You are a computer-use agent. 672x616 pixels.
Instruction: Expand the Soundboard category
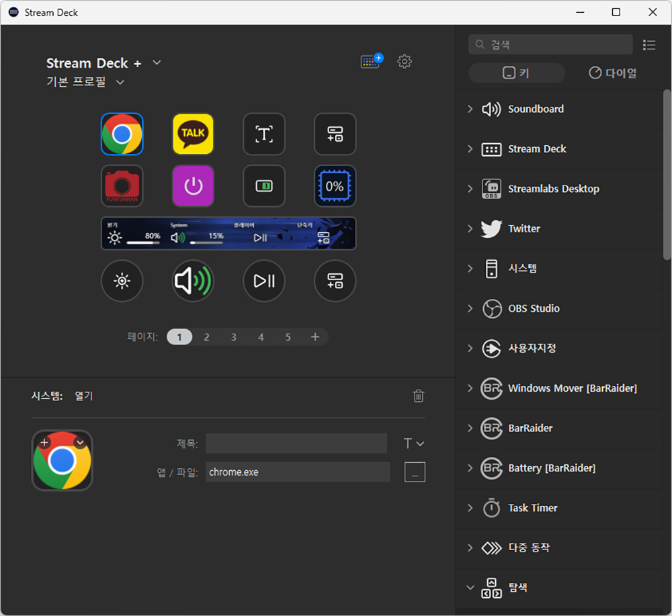(470, 109)
